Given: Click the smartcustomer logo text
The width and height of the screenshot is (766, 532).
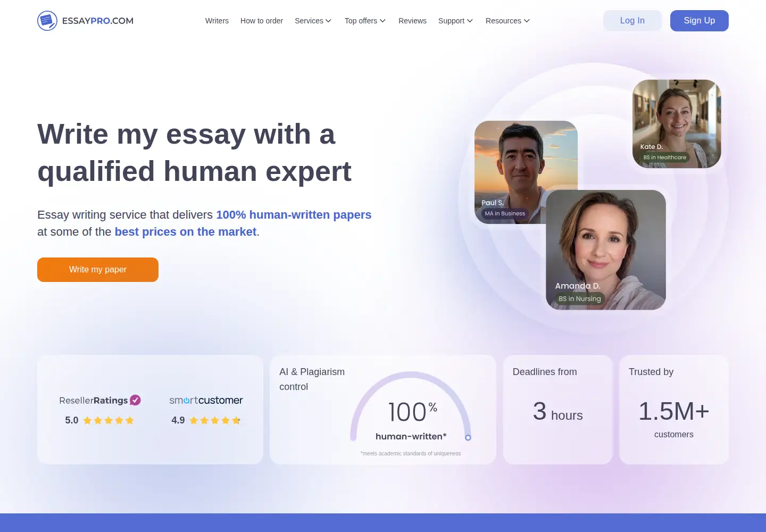Looking at the screenshot, I should click(206, 400).
